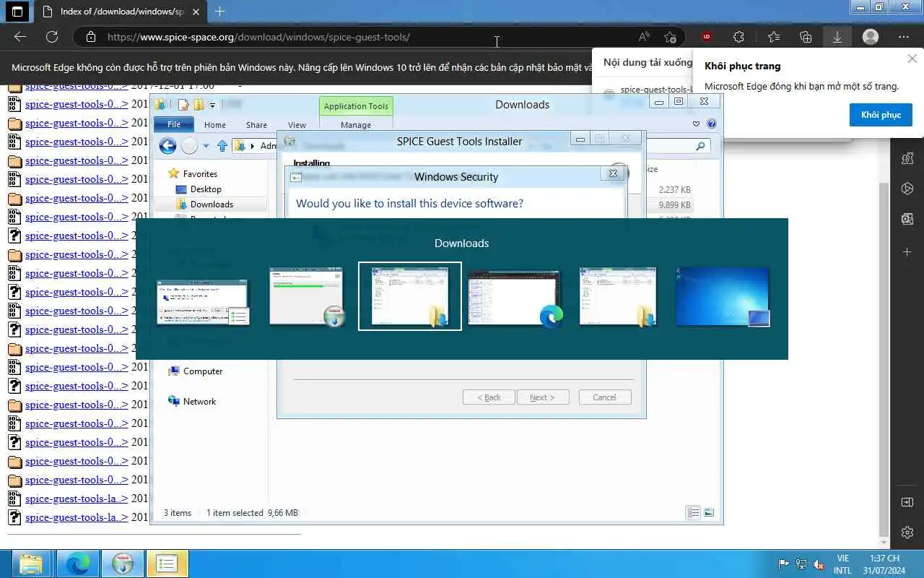
Task: Click Properties icon in Explorer title bar
Action: point(183,105)
